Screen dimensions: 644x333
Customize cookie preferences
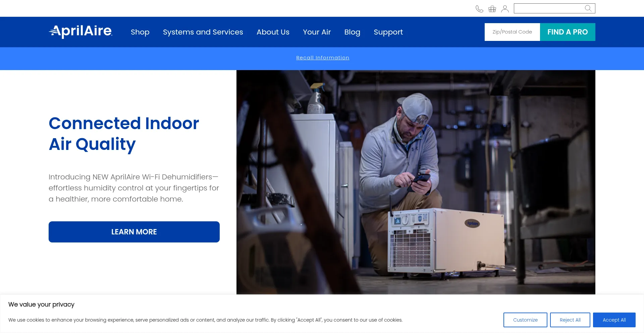pos(525,320)
